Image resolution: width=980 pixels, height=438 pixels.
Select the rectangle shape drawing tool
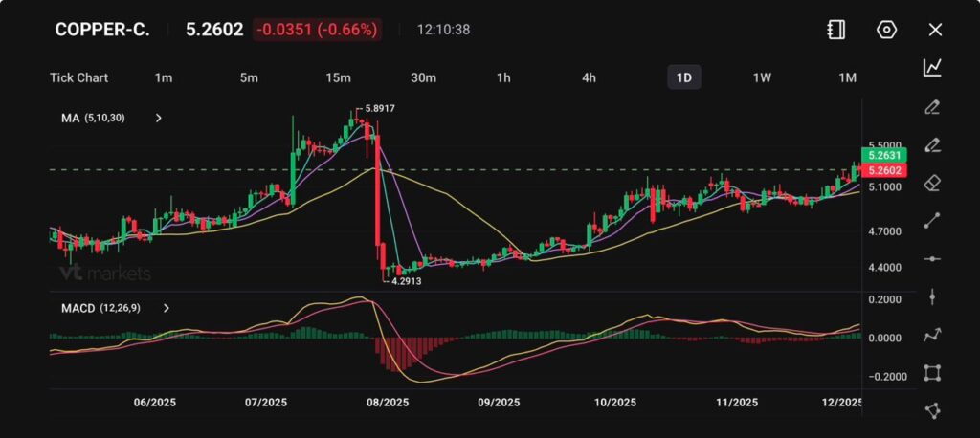932,372
